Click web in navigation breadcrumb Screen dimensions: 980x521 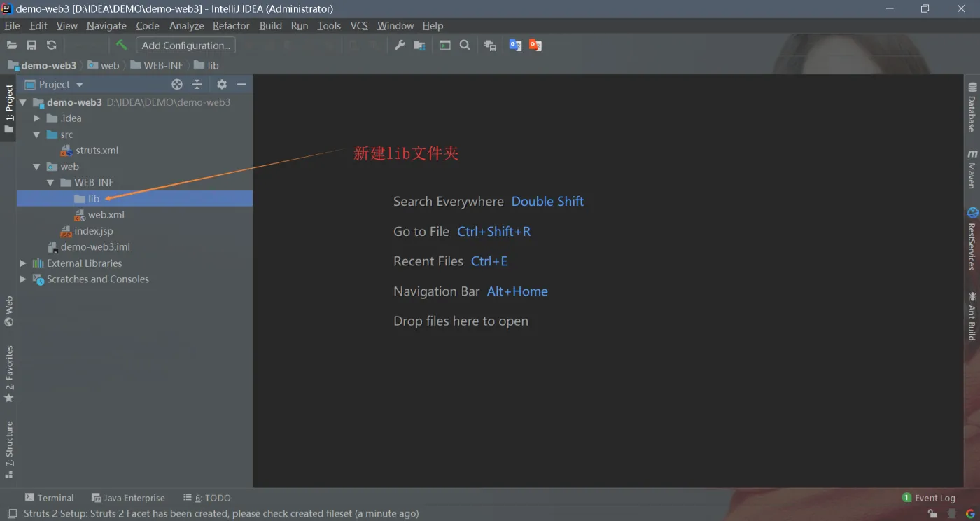(x=104, y=65)
